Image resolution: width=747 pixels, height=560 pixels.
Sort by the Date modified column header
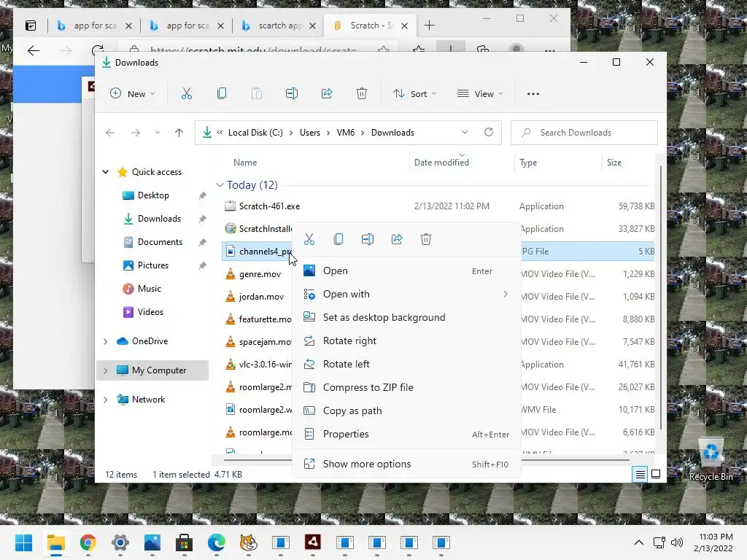click(x=441, y=163)
